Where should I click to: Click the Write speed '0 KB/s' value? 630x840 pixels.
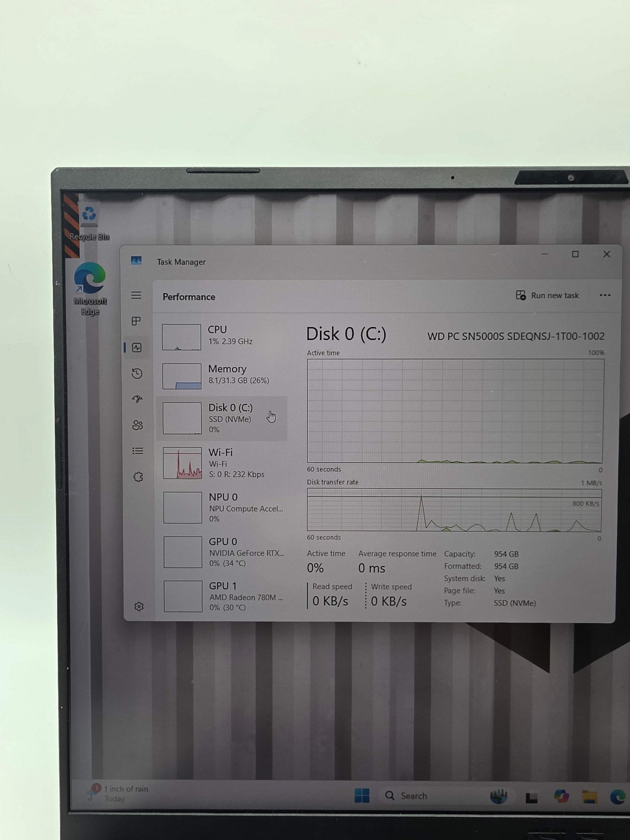point(388,601)
